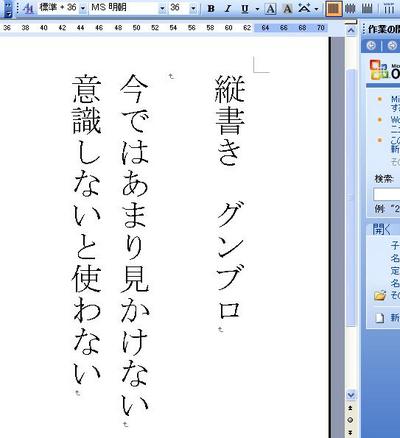Click the scrollbar track of the document
400x438 pixels.
click(x=351, y=358)
